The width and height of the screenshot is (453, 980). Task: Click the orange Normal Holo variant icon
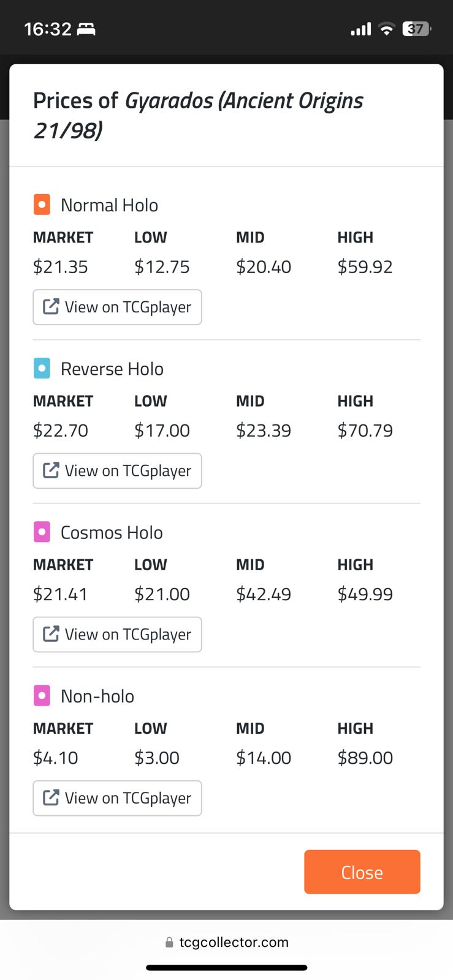click(42, 205)
